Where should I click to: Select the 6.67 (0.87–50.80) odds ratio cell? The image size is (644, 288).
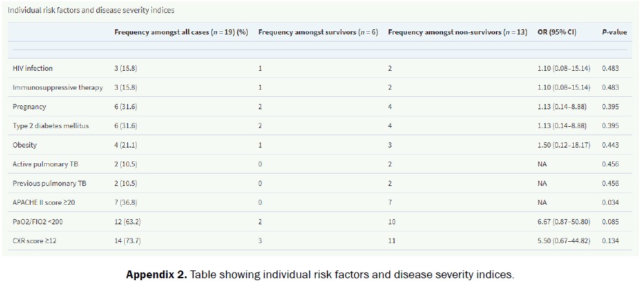coord(563,222)
